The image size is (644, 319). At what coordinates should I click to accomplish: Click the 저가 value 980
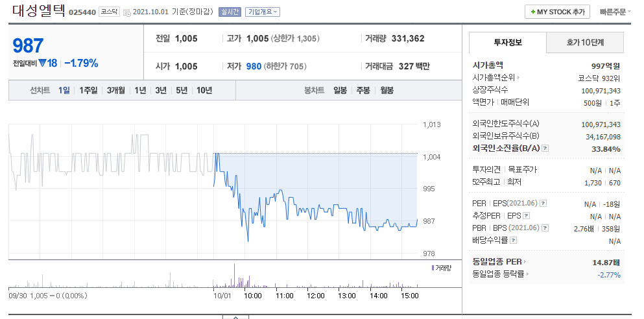[x=254, y=66]
